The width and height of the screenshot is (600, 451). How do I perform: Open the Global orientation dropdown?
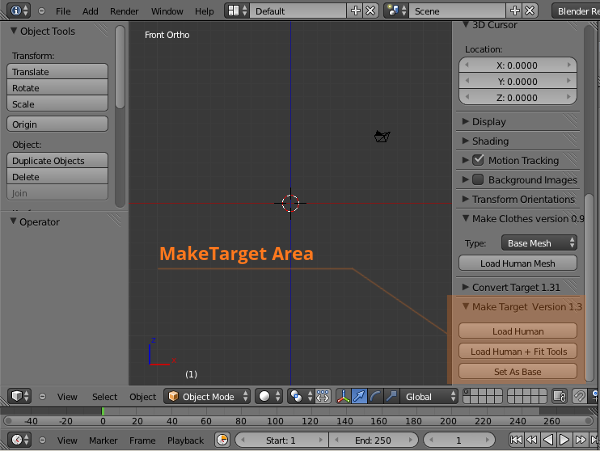[429, 396]
